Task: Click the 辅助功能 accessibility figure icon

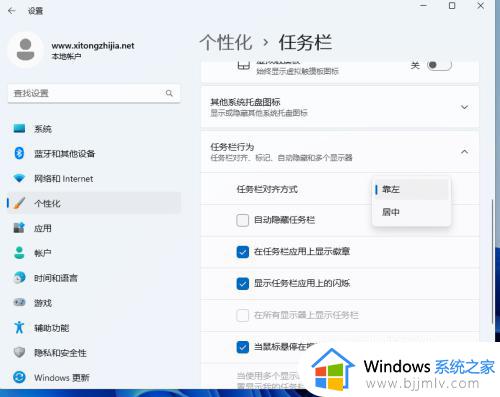Action: tap(19, 327)
